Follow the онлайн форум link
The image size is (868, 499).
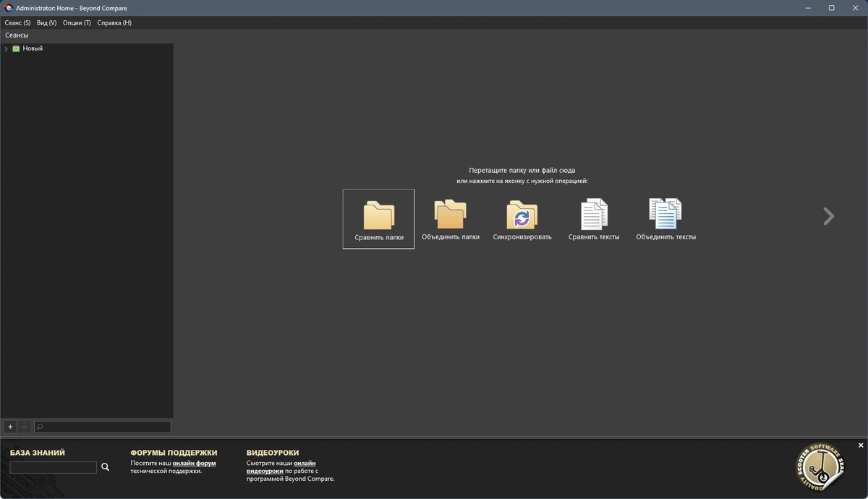coord(194,463)
